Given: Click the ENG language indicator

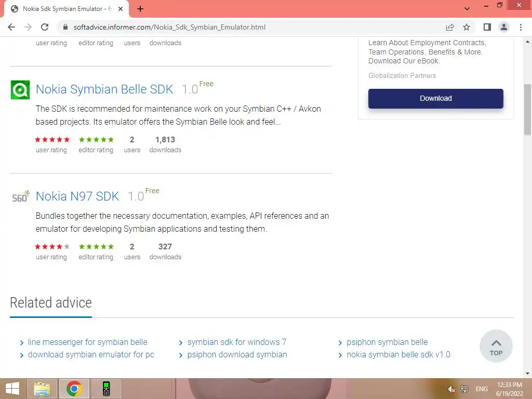Looking at the screenshot, I should (482, 389).
